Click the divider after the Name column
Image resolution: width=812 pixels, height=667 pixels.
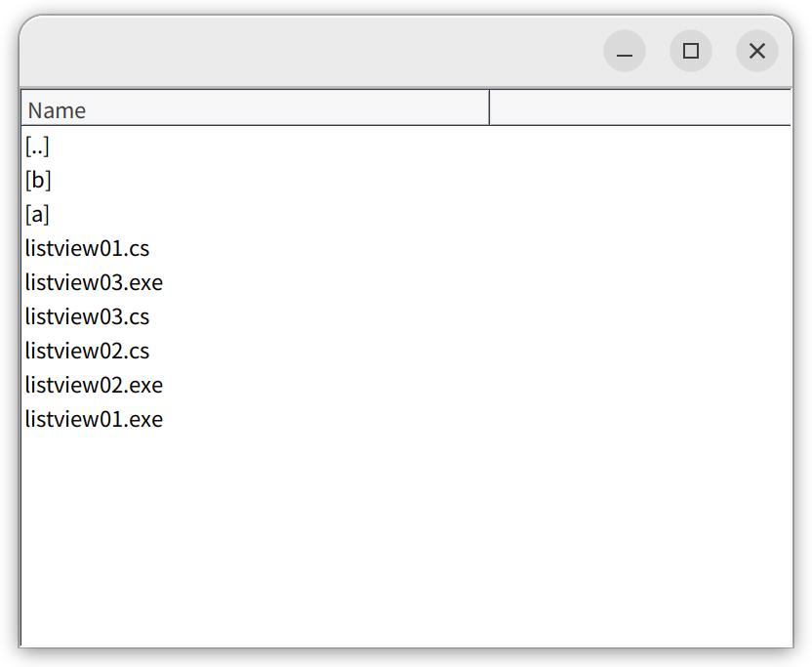click(489, 107)
